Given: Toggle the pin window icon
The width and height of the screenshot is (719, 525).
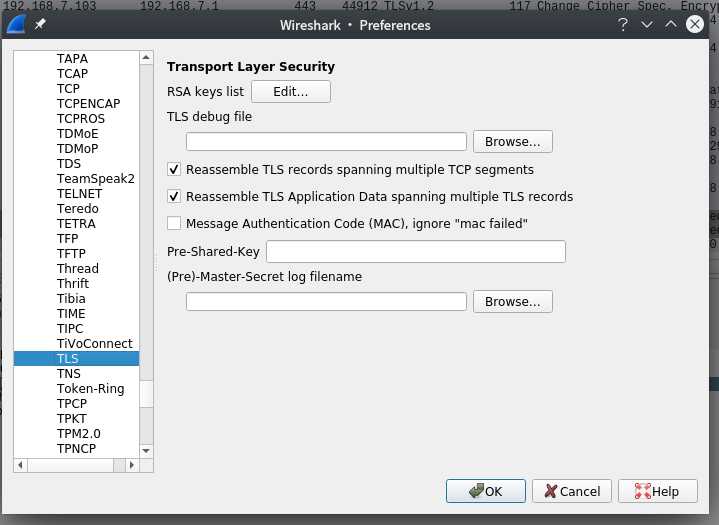Looking at the screenshot, I should pyautogui.click(x=40, y=24).
